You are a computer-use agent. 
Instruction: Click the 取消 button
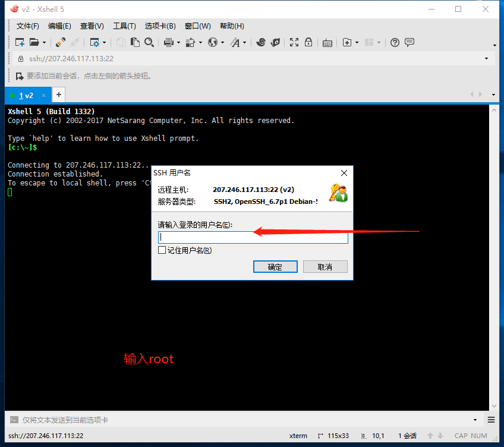pos(325,266)
